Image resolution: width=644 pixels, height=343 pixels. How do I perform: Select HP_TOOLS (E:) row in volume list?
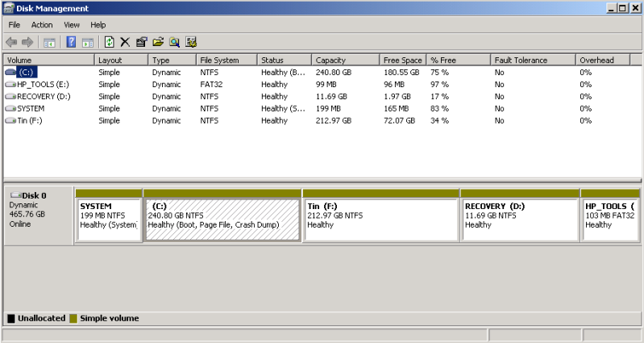coord(43,85)
